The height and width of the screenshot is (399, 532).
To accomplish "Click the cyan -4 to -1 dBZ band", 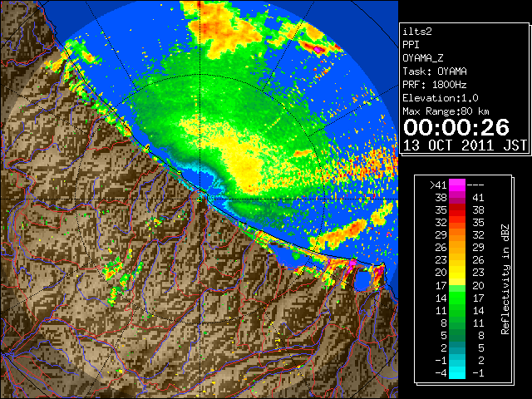I will [x=457, y=372].
